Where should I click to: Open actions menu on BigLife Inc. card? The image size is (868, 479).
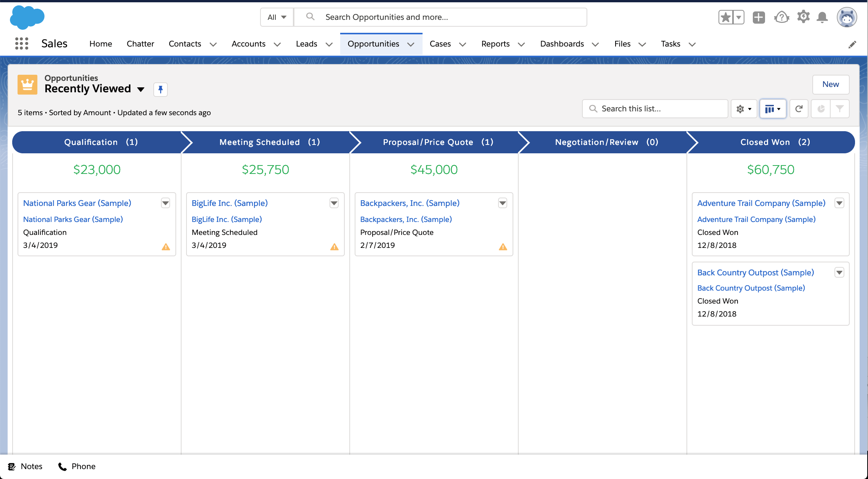[x=334, y=203]
